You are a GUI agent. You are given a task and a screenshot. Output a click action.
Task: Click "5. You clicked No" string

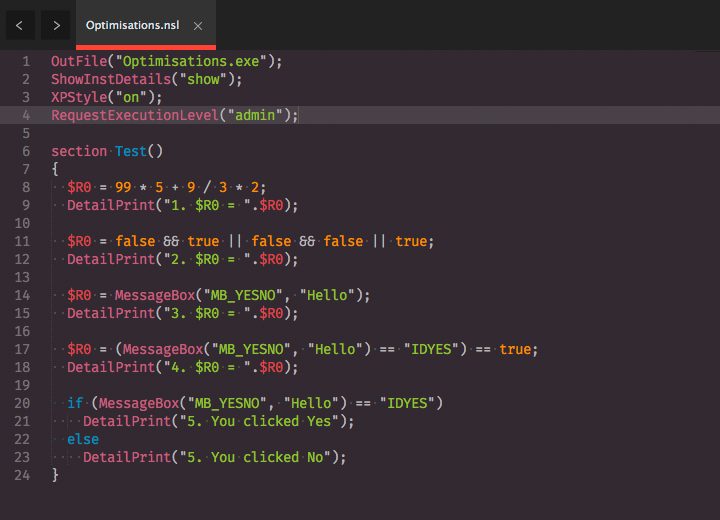255,458
